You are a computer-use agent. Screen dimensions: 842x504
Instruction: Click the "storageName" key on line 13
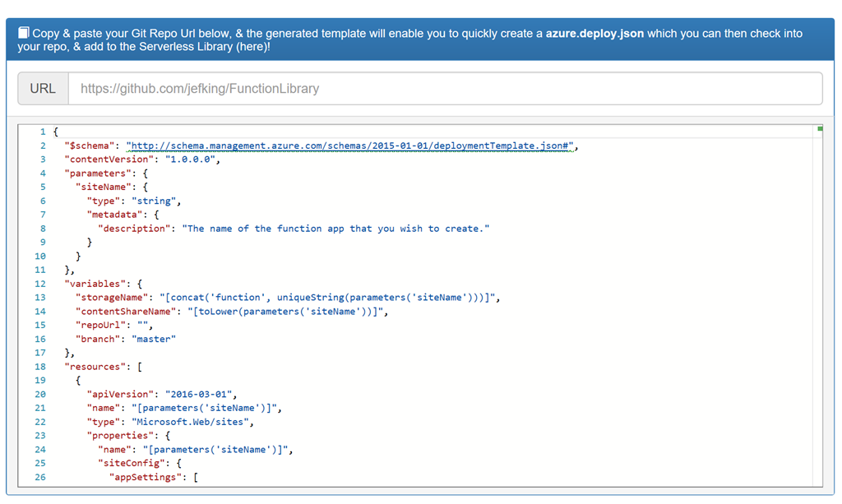(112, 298)
